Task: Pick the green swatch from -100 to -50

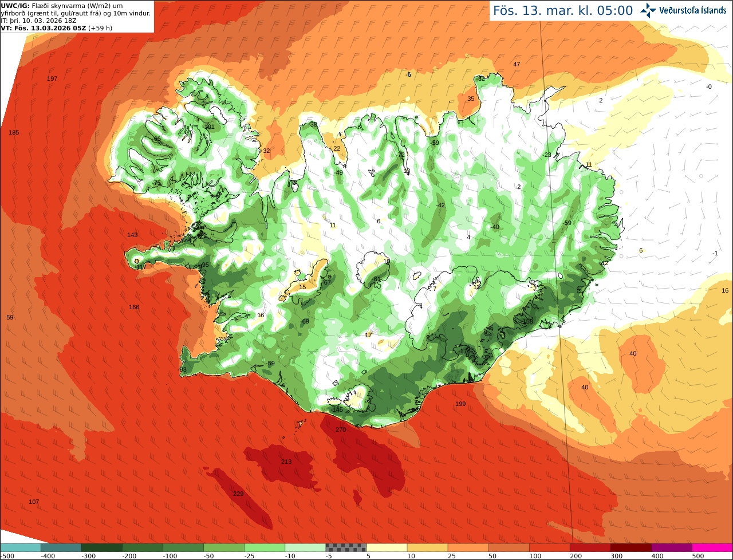Action: (x=183, y=548)
